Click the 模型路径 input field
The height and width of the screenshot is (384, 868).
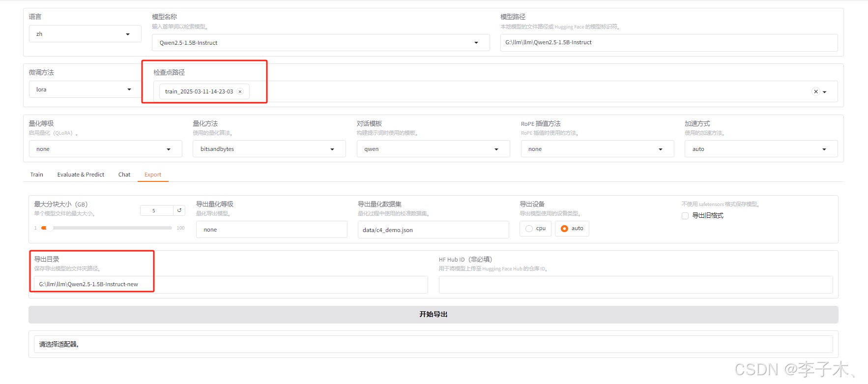pos(669,43)
